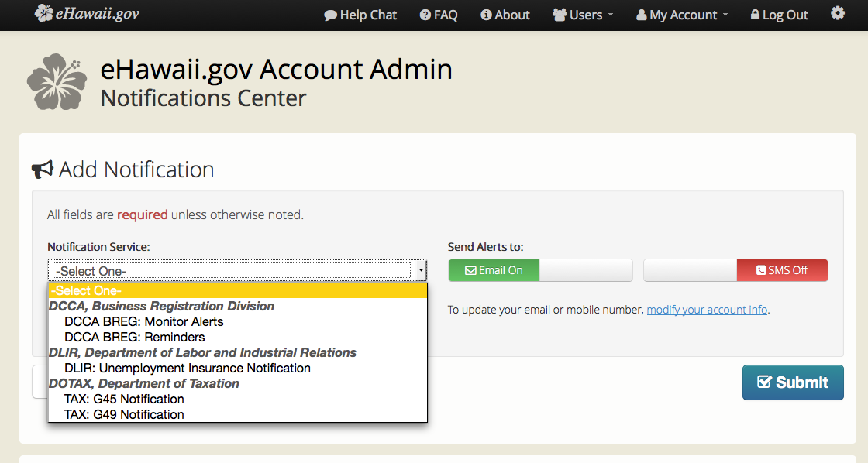Turn on the SMS Off toggle
Image resolution: width=868 pixels, height=463 pixels.
click(x=735, y=270)
